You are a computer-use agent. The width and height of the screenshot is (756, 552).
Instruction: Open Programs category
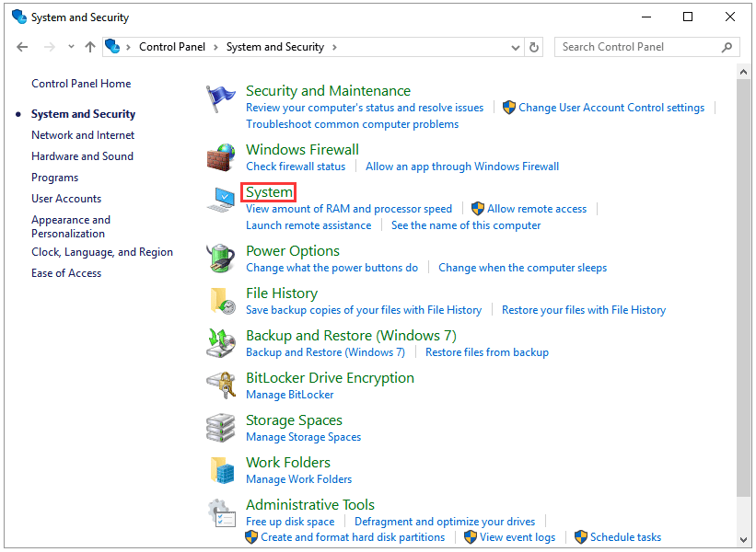pyautogui.click(x=55, y=178)
